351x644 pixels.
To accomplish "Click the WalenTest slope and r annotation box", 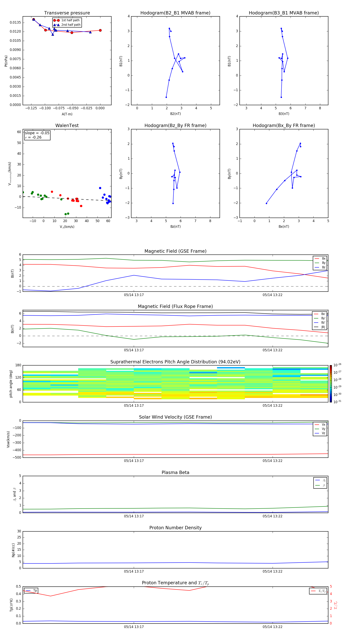I will click(x=37, y=135).
